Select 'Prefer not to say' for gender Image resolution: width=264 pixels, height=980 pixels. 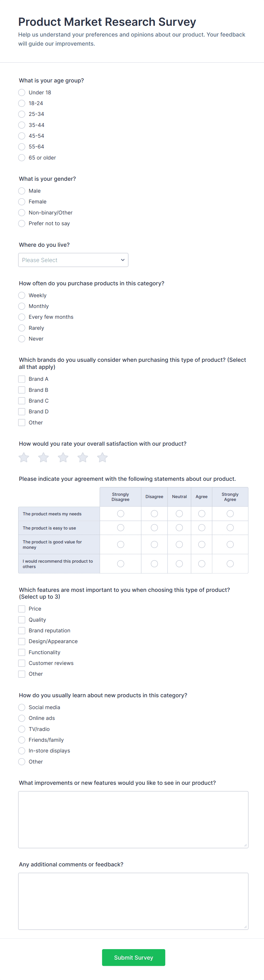22,223
